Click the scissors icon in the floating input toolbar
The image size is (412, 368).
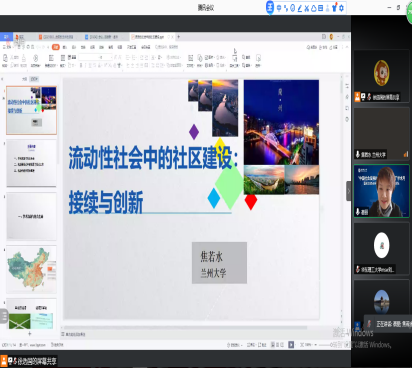coord(307,8)
